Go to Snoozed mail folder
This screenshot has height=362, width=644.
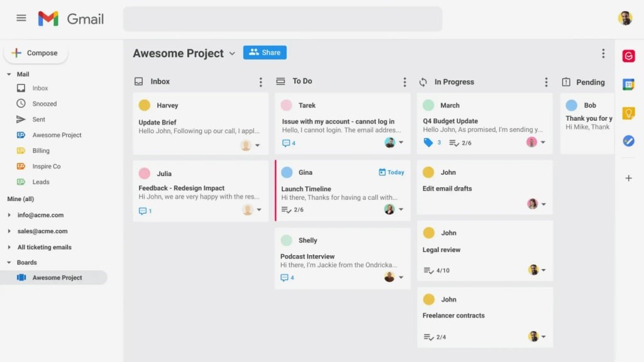(x=44, y=104)
